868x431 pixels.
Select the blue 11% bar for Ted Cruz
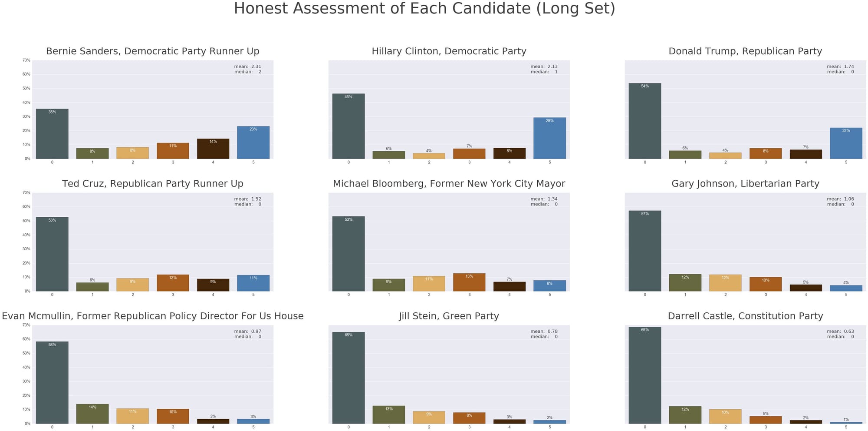click(x=253, y=283)
